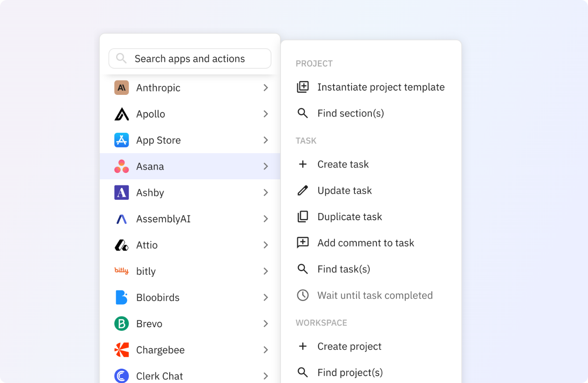The height and width of the screenshot is (383, 588).
Task: Click the PROJECT section header
Action: [314, 64]
